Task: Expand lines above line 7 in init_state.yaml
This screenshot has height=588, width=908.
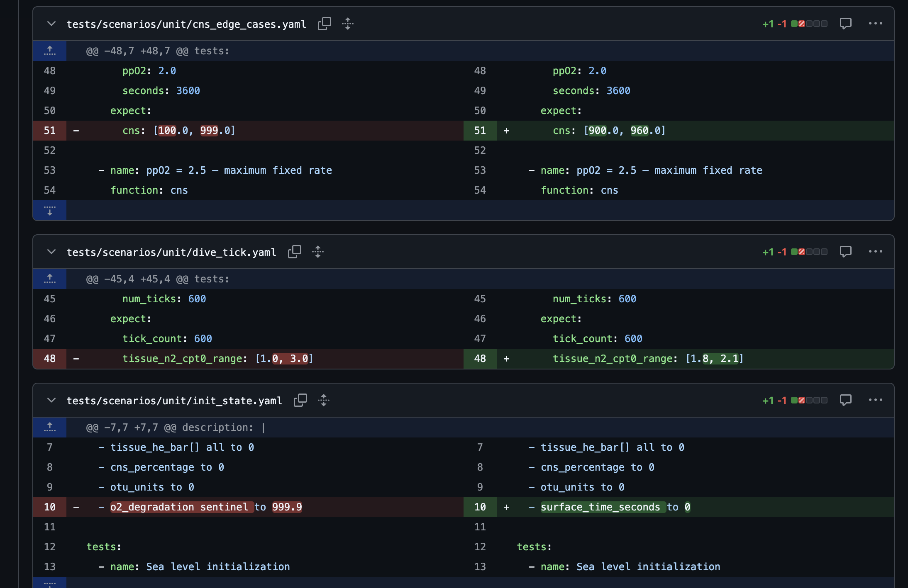Action: click(x=50, y=428)
